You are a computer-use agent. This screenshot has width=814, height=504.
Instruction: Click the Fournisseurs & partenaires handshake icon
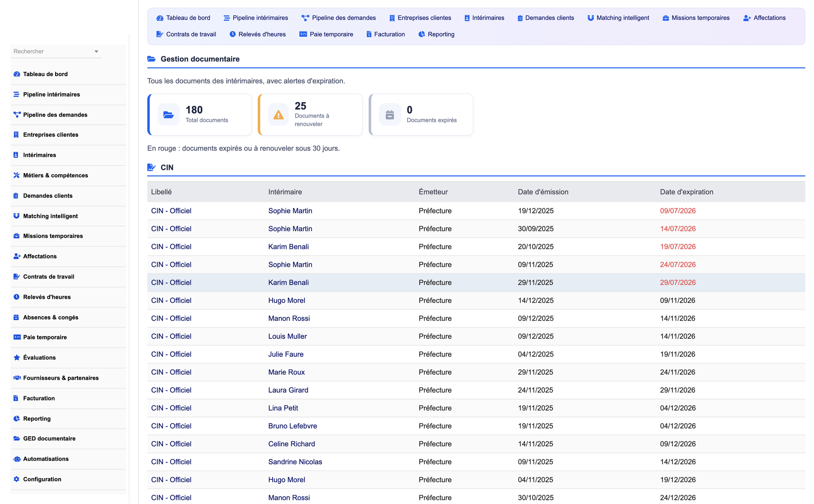17,378
